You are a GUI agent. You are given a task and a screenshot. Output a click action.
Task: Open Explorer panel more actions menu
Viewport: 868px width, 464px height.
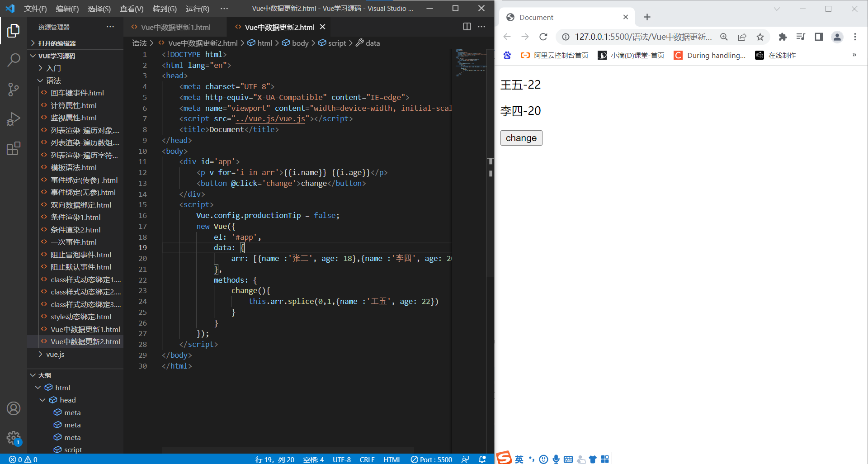(110, 27)
